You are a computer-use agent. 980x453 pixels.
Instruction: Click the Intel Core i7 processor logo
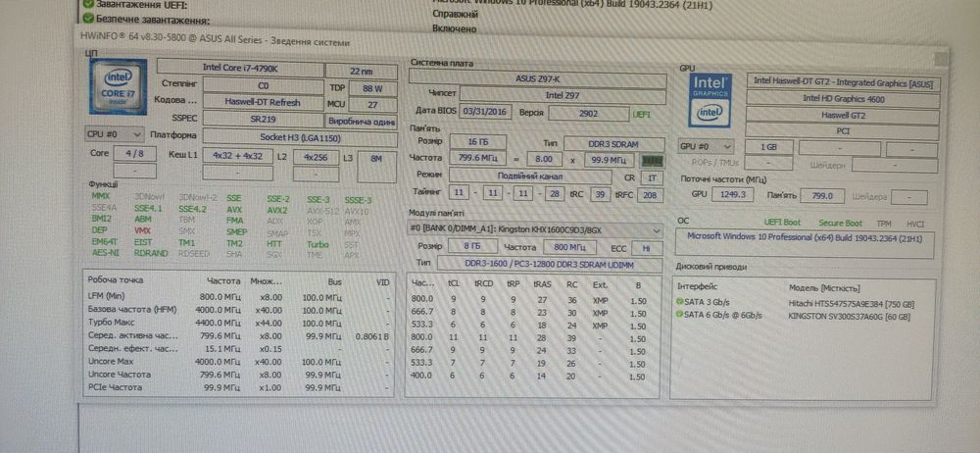tap(119, 86)
